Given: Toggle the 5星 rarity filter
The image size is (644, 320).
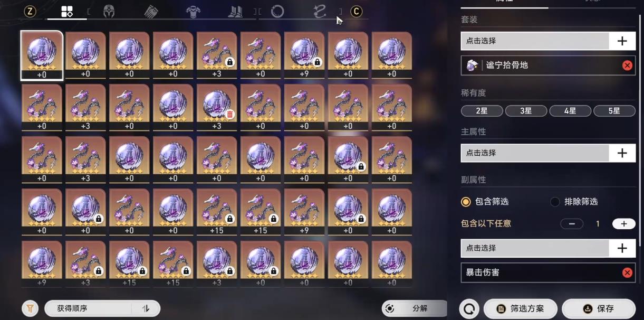Looking at the screenshot, I should (x=614, y=111).
